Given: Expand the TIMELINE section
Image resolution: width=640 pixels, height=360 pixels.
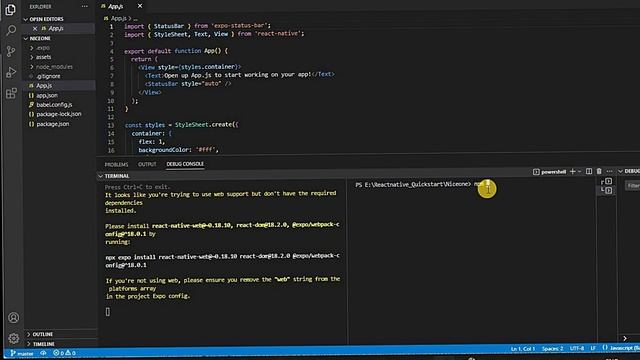Looking at the screenshot, I should (x=40, y=344).
